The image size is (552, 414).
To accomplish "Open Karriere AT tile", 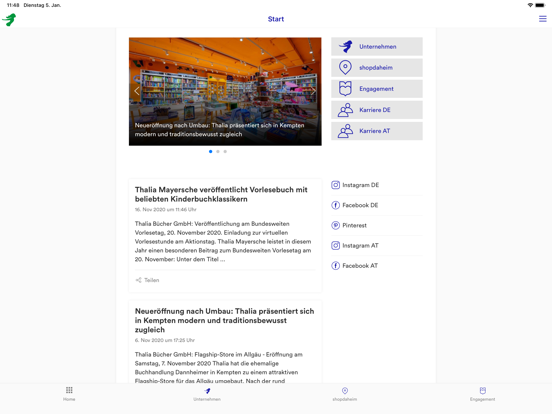I will [377, 131].
